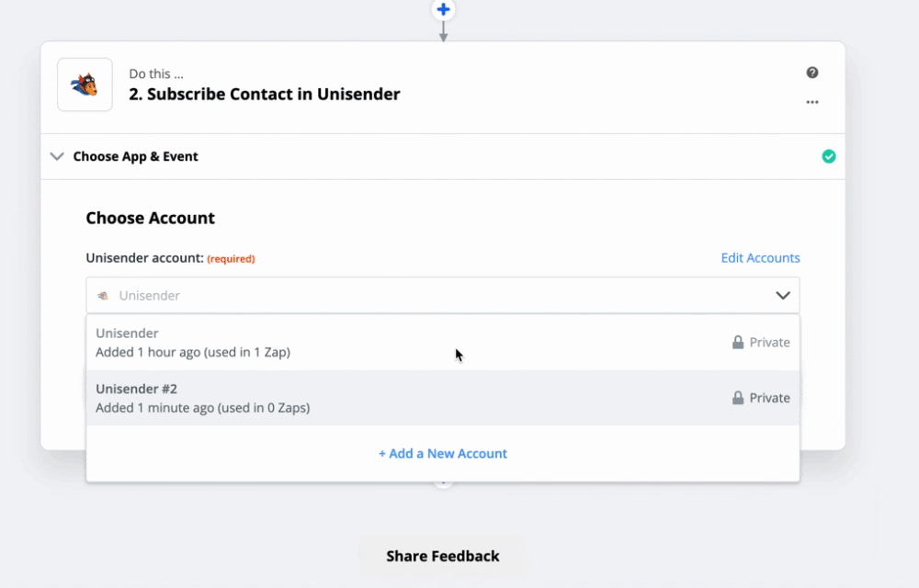Click the Share Feedback button

click(x=443, y=556)
